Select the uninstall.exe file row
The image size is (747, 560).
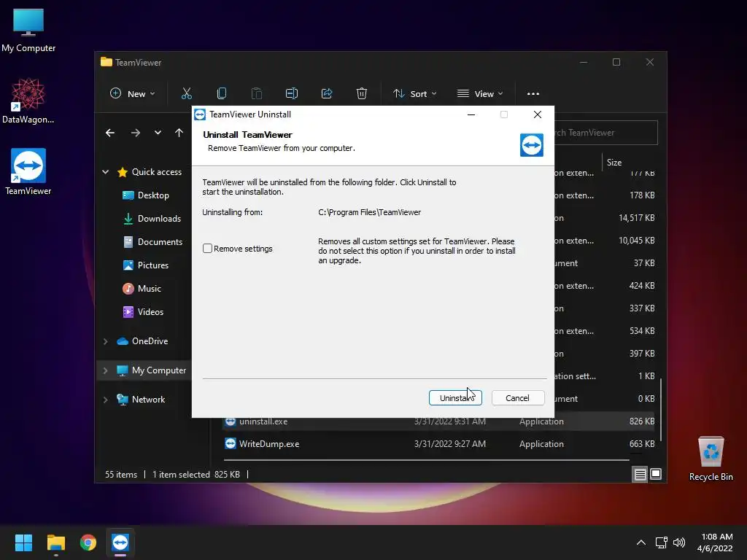[438, 421]
